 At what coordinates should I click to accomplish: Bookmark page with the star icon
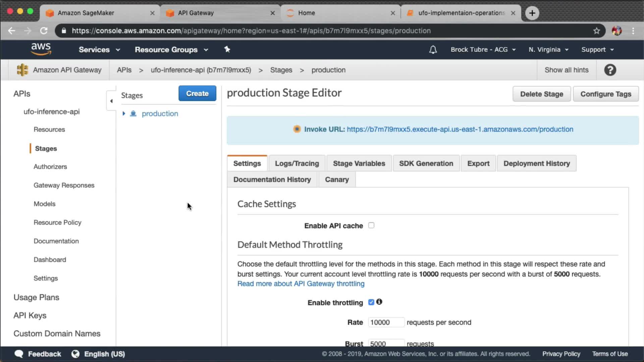[596, 31]
